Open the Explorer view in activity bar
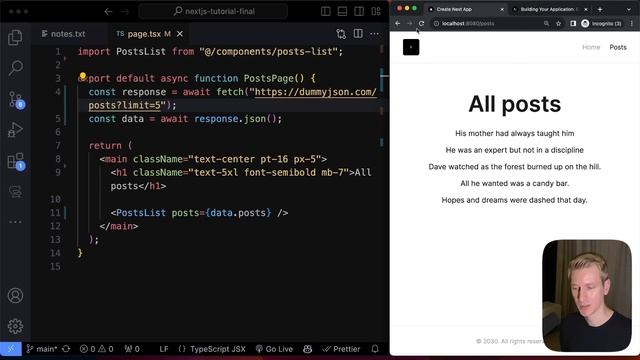 coord(16,38)
